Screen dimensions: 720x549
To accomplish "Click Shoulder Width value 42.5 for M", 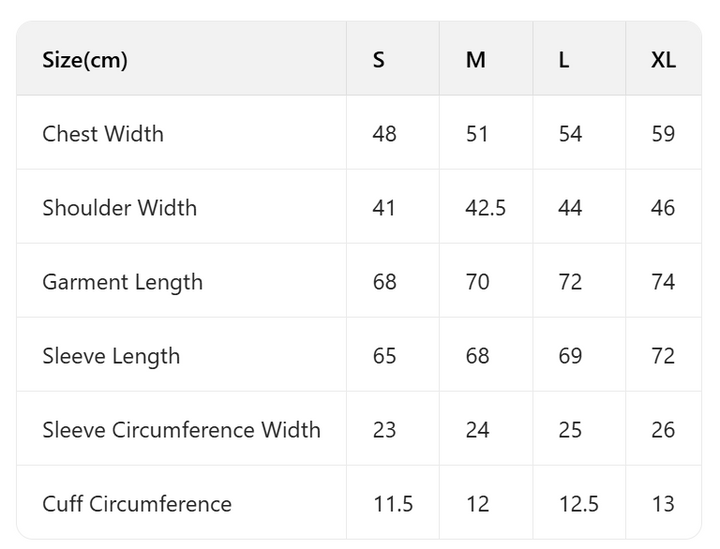I will tap(486, 208).
